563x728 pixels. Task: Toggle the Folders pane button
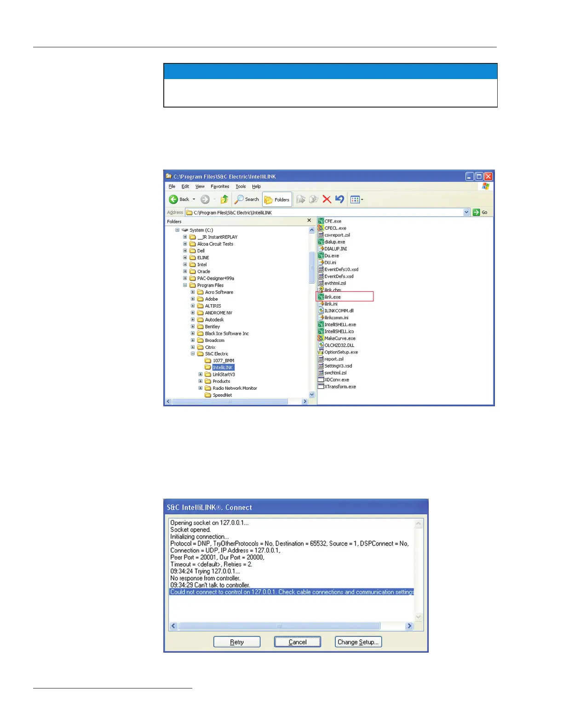pos(277,199)
